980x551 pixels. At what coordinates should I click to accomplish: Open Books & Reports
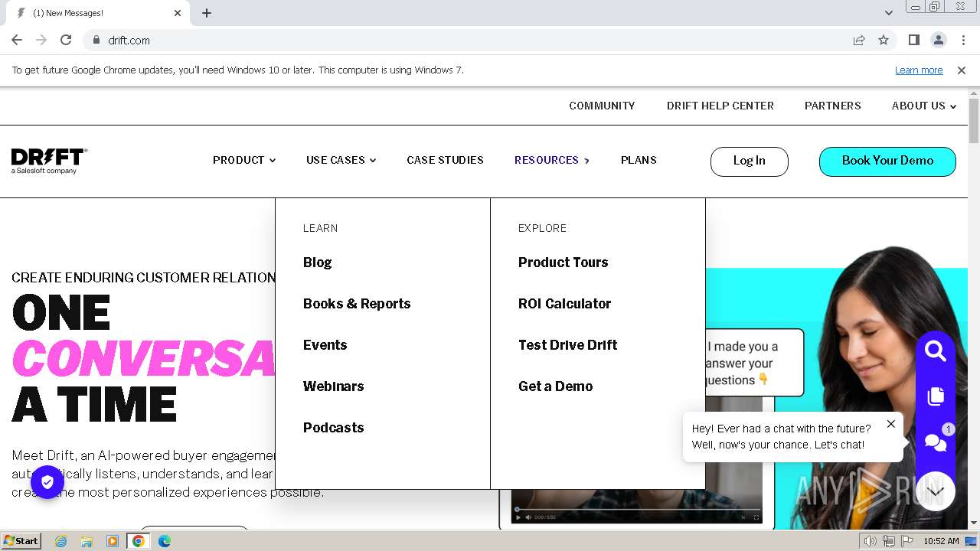(x=357, y=304)
